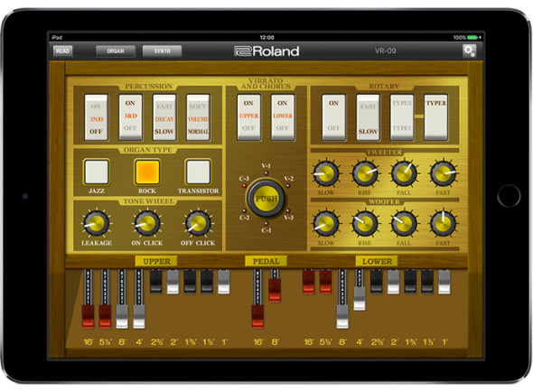533x392 pixels.
Task: Click the Upper 1⅗' black drawbar
Action: (190, 282)
